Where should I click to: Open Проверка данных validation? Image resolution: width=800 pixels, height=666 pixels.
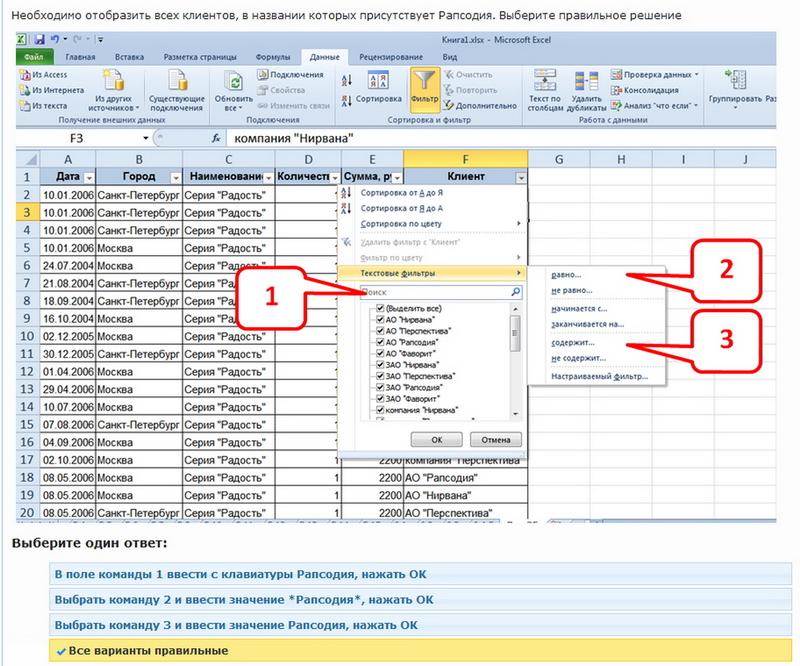coord(655,75)
